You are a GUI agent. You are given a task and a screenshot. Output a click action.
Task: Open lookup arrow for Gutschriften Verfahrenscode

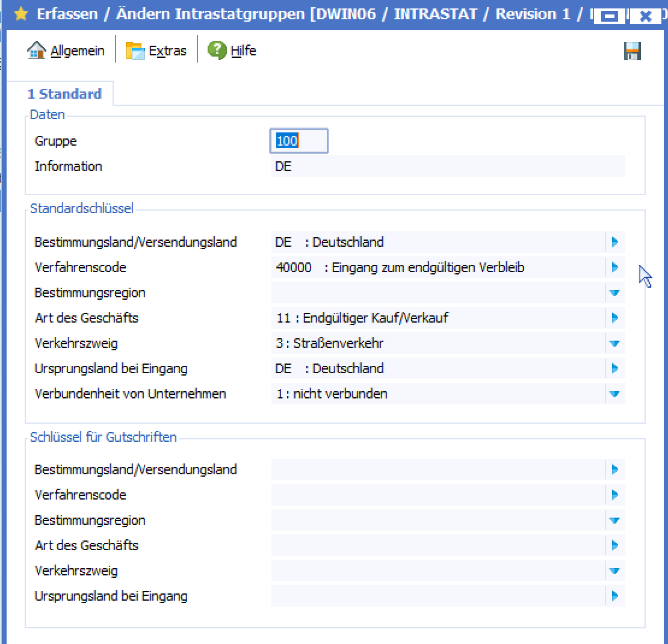point(615,495)
